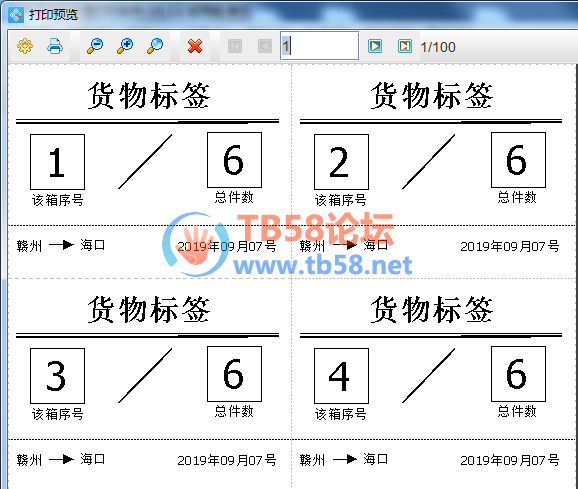Close preview with red X icon

point(195,46)
